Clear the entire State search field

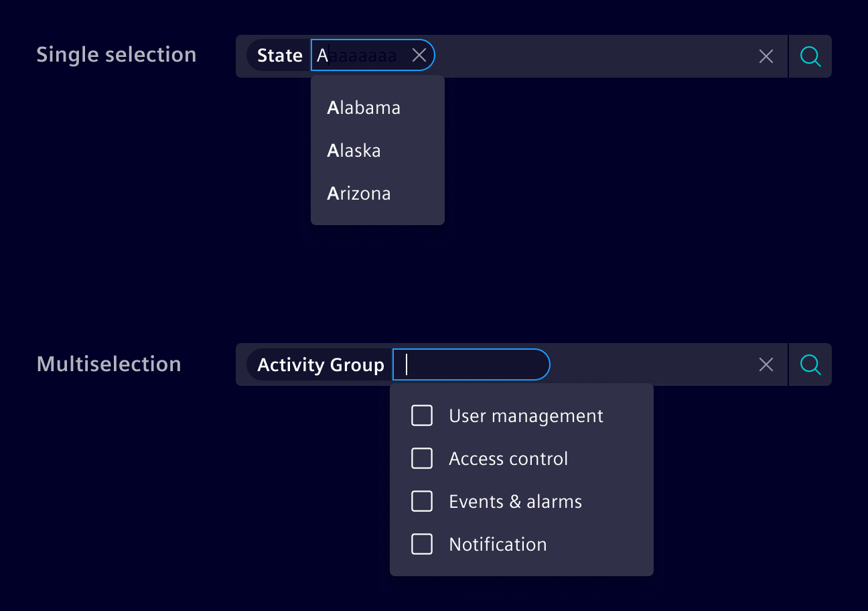point(766,56)
